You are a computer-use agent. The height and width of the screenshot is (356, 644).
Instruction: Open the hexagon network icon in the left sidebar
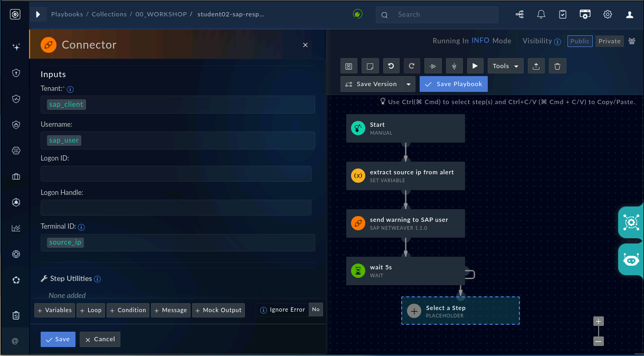point(16,202)
